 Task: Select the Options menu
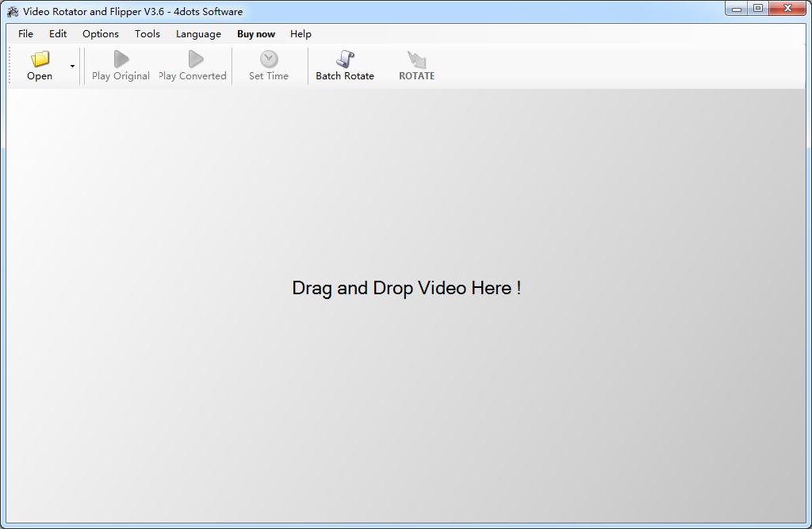click(x=101, y=34)
